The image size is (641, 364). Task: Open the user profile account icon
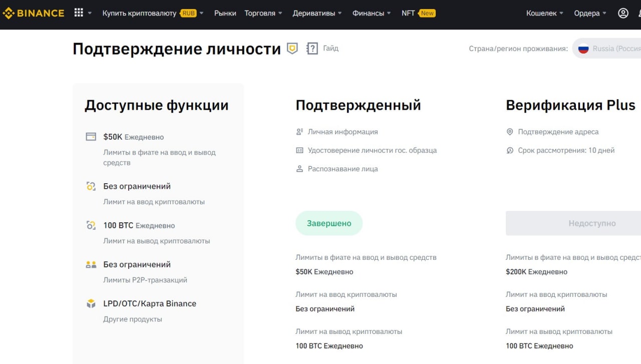tap(623, 14)
